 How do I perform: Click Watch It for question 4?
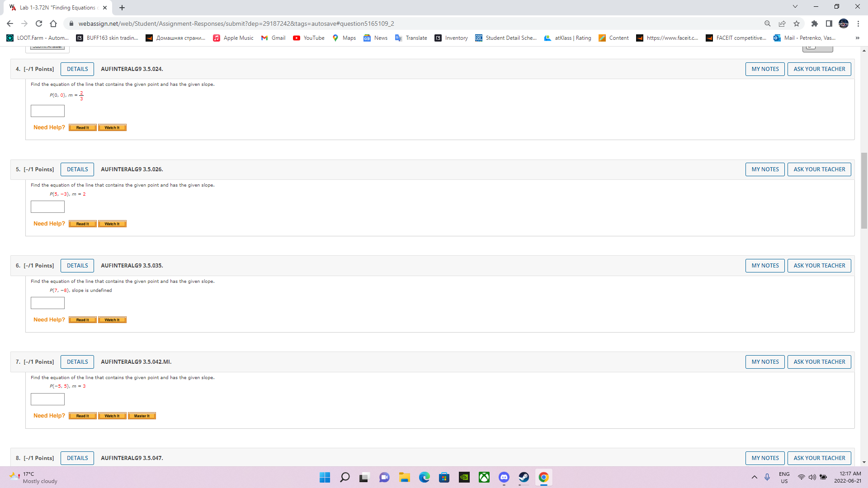[x=112, y=128]
